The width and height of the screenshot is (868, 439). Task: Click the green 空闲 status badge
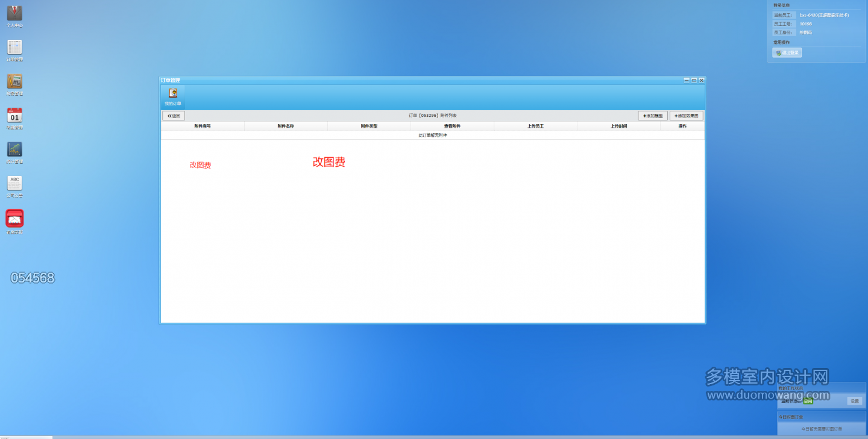(x=808, y=401)
